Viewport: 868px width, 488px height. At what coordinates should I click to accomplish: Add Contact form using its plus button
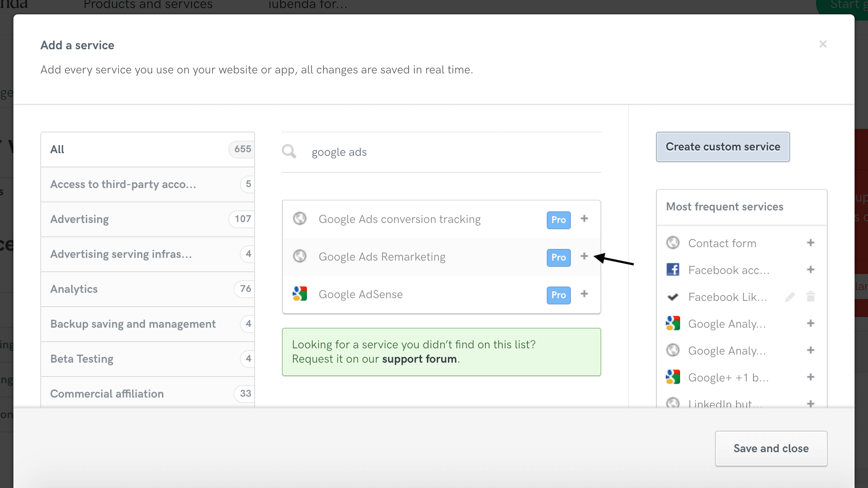pos(811,242)
